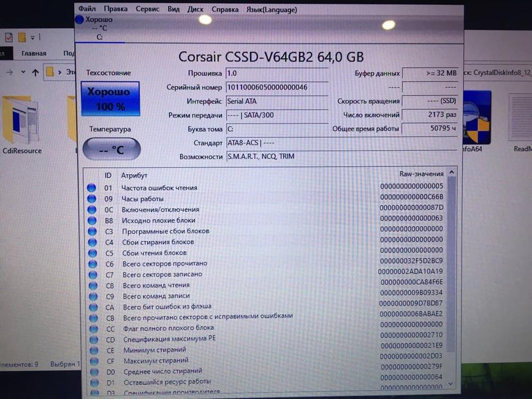Open the Справка menu
532x399 pixels.
225,10
